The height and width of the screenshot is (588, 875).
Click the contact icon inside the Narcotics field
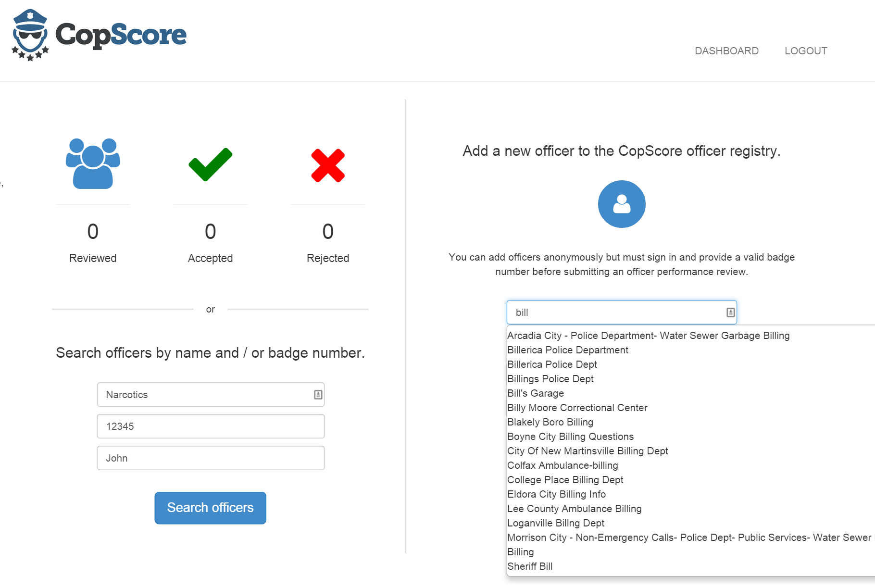click(318, 395)
